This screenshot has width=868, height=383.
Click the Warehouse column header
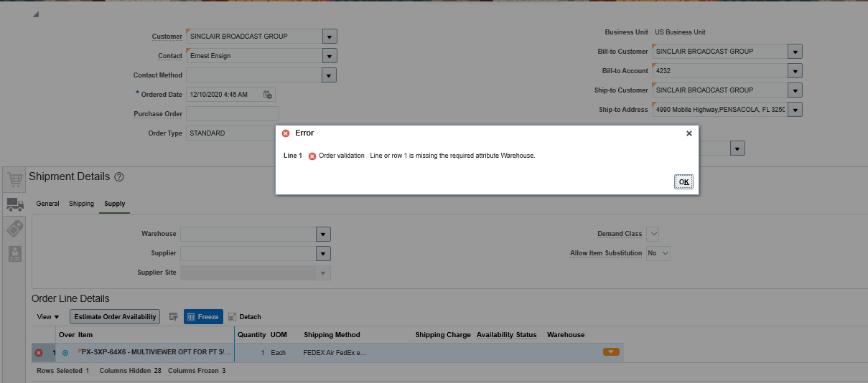pyautogui.click(x=566, y=335)
